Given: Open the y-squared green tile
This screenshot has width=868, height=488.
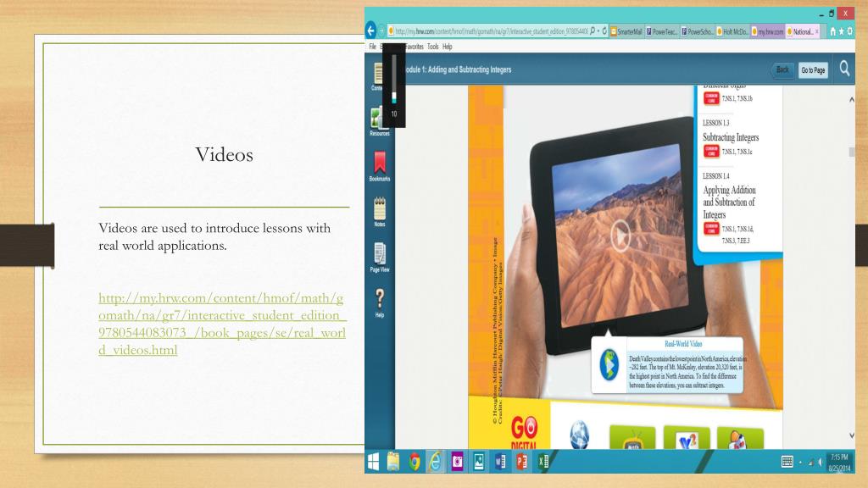Looking at the screenshot, I should point(687,437).
